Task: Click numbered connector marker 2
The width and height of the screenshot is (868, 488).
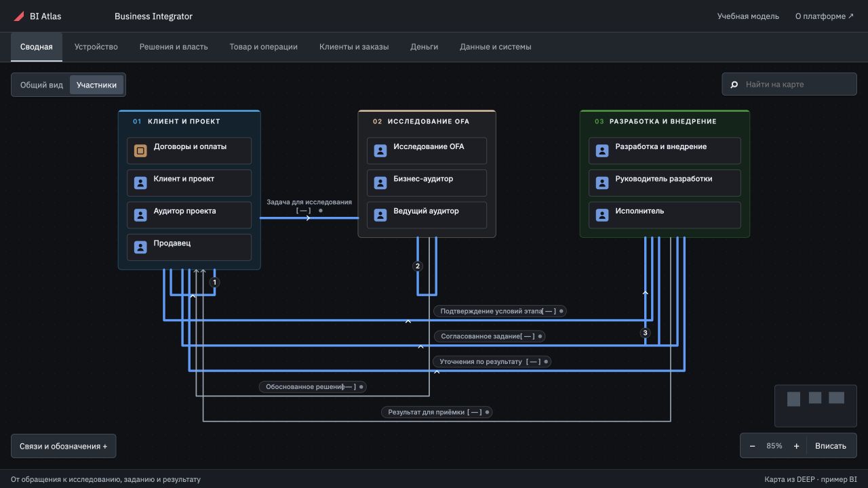Action: [x=418, y=266]
